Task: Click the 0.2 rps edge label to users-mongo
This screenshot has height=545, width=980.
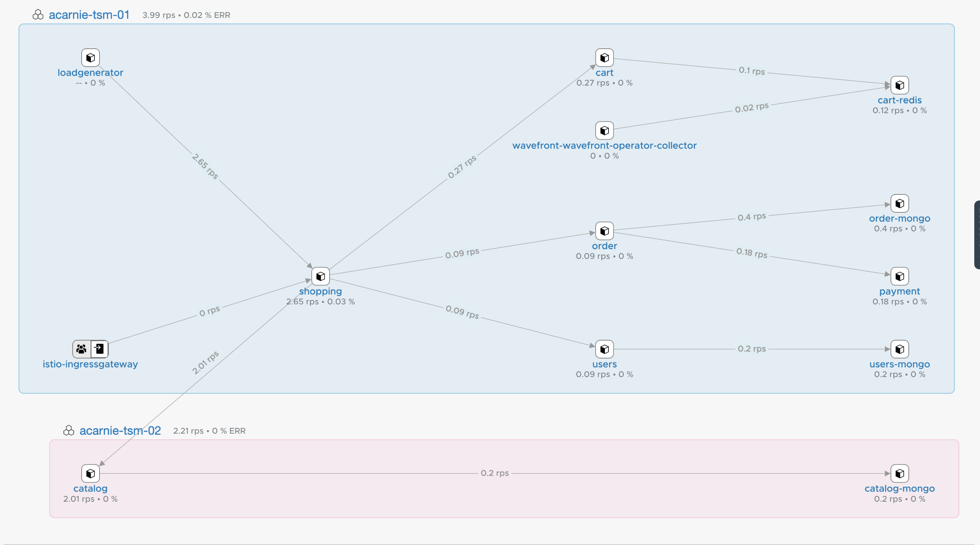Action: (x=752, y=349)
